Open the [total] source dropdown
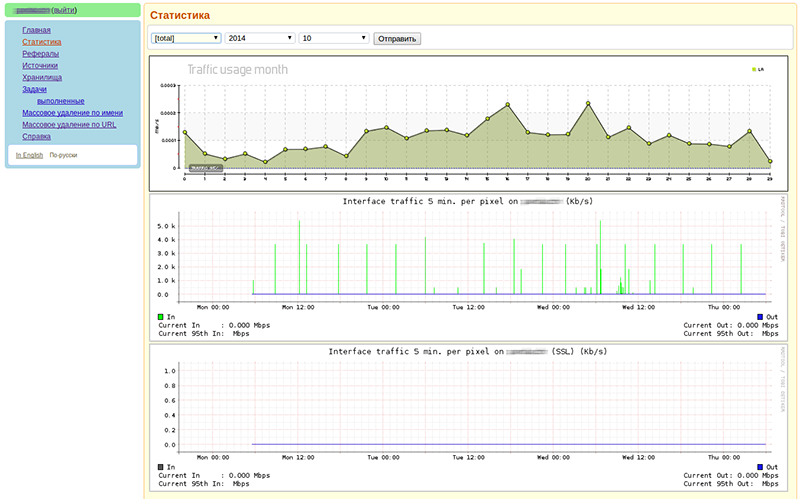The width and height of the screenshot is (800, 499). click(x=186, y=38)
